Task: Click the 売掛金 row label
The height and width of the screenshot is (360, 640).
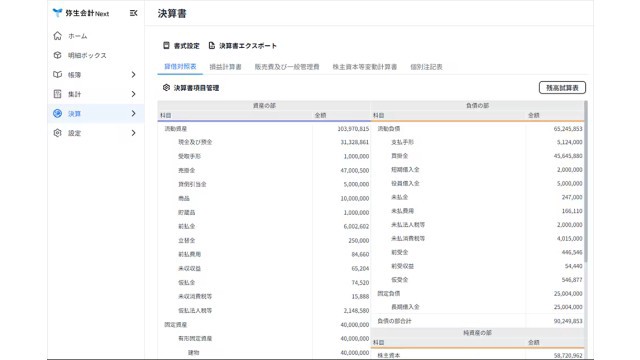Action: 187,170
